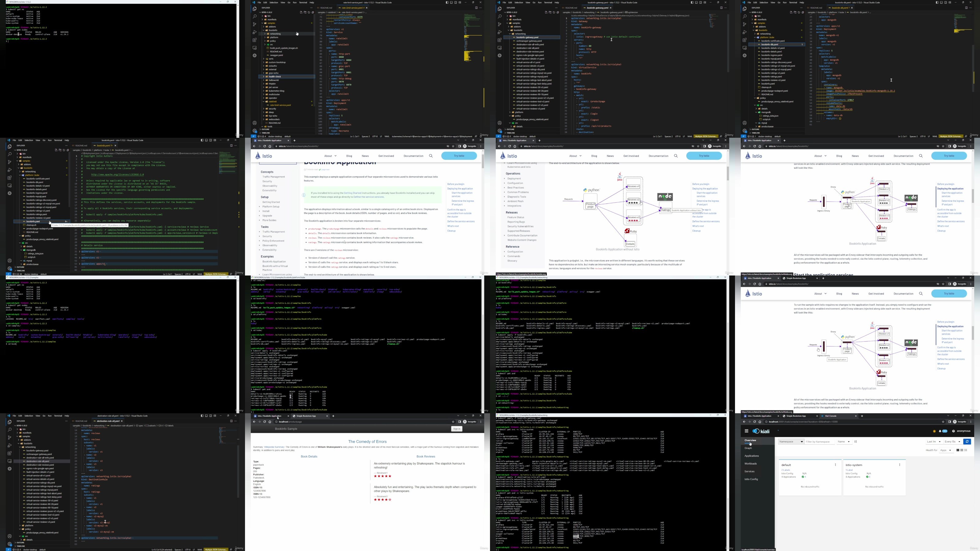Image resolution: width=980 pixels, height=551 pixels.
Task: Open the Kiali notification bell
Action: [940, 431]
